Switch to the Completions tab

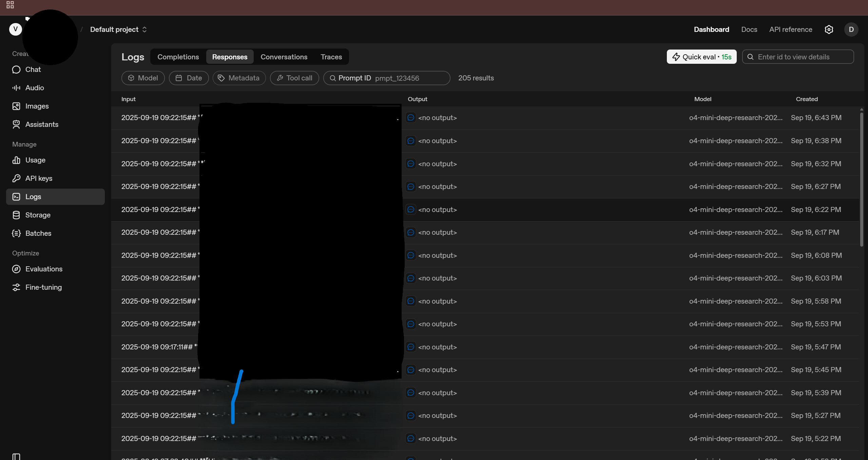click(x=178, y=57)
